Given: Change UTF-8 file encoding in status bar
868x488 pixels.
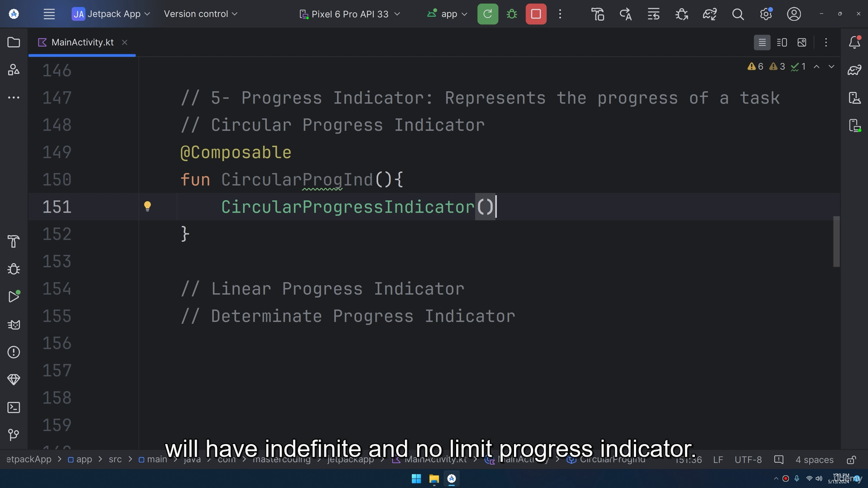Looking at the screenshot, I should (x=748, y=460).
